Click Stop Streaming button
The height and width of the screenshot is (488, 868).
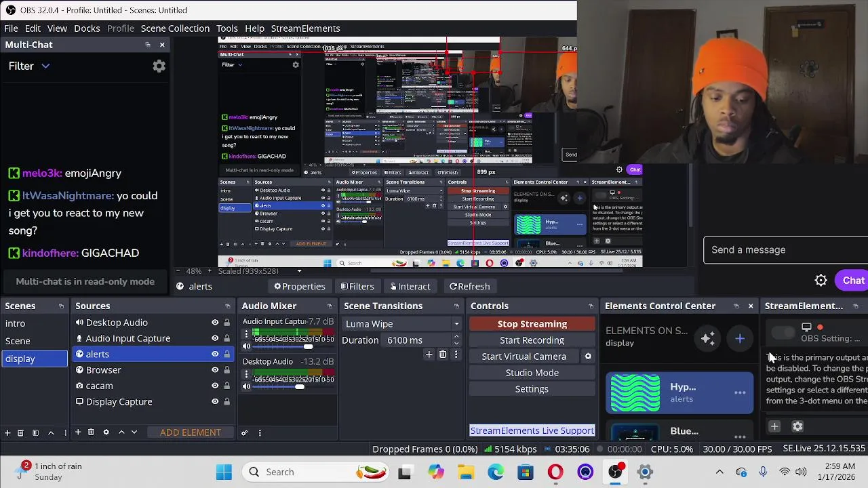(x=532, y=324)
